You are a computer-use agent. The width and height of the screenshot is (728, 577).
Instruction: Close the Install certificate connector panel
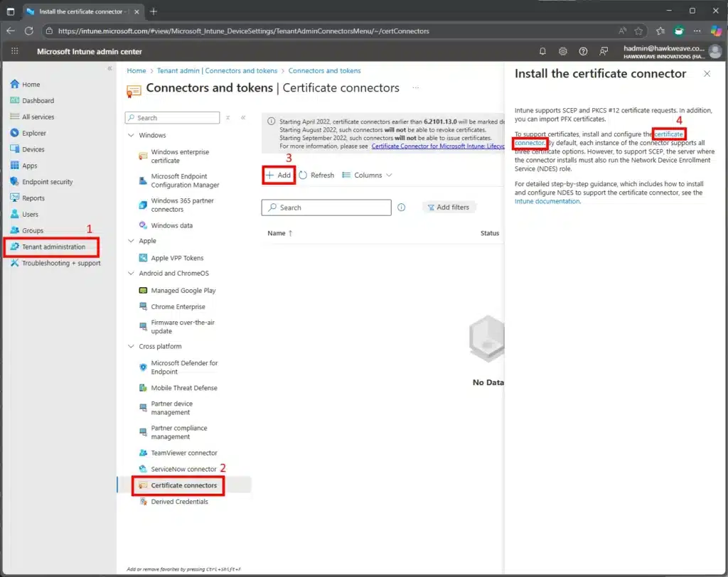[707, 74]
